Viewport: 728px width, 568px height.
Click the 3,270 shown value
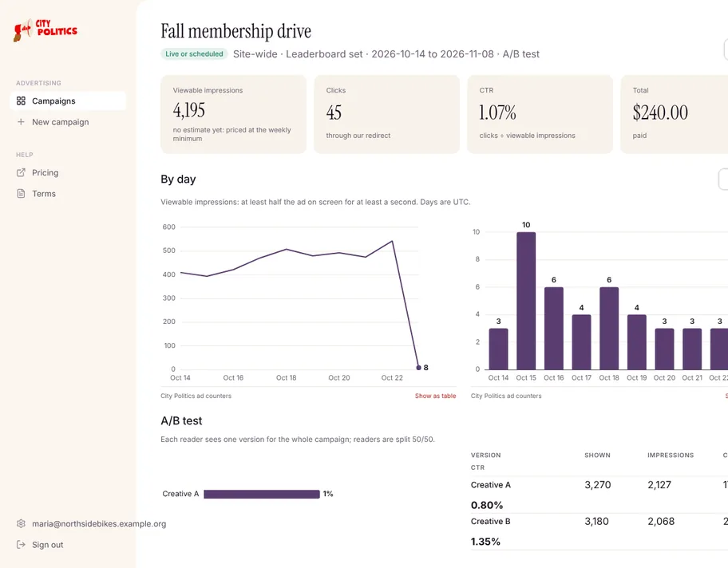pyautogui.click(x=598, y=485)
